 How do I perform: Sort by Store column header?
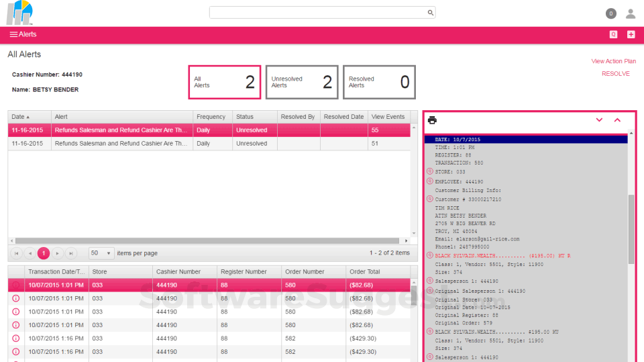pyautogui.click(x=121, y=272)
